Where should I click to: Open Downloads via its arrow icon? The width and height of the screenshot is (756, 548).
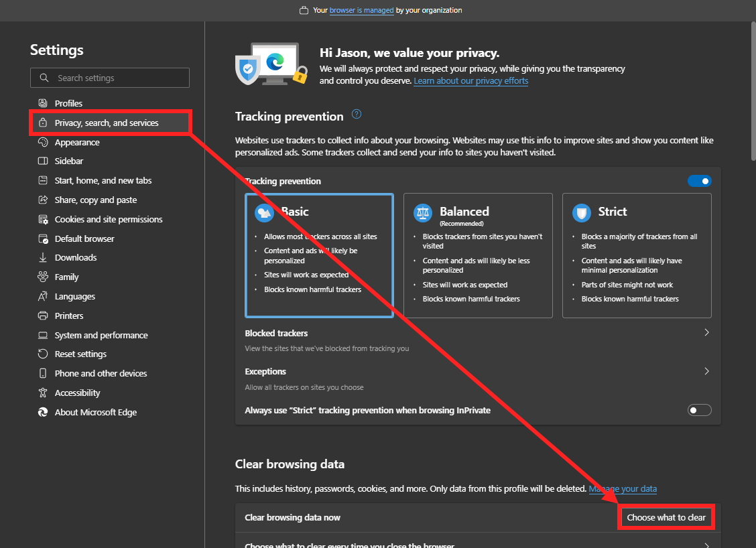pyautogui.click(x=42, y=257)
